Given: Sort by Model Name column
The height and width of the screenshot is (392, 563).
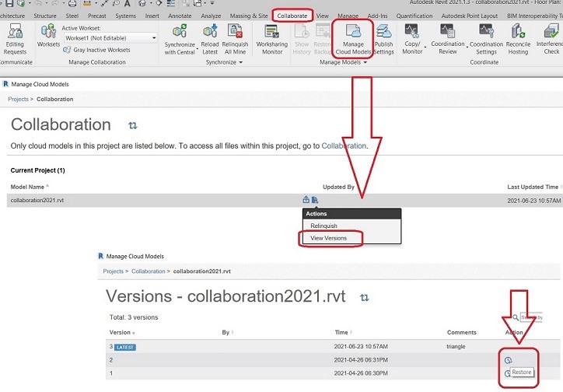Looking at the screenshot, I should [27, 187].
